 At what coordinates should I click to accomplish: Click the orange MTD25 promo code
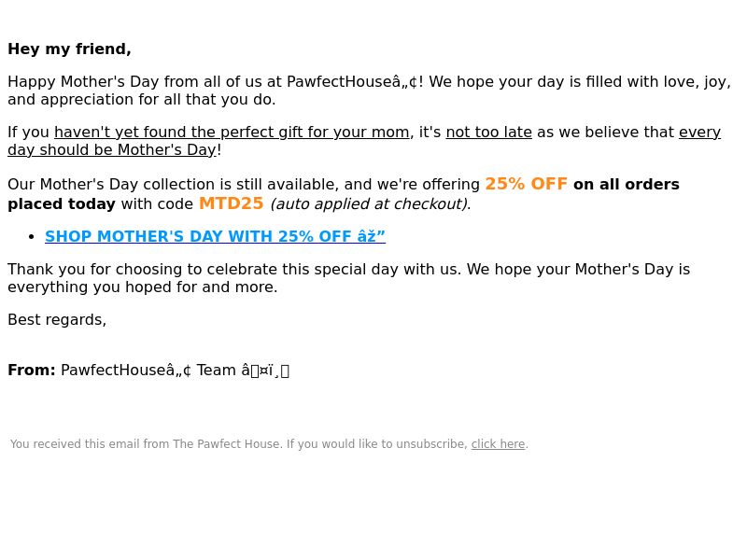231,203
